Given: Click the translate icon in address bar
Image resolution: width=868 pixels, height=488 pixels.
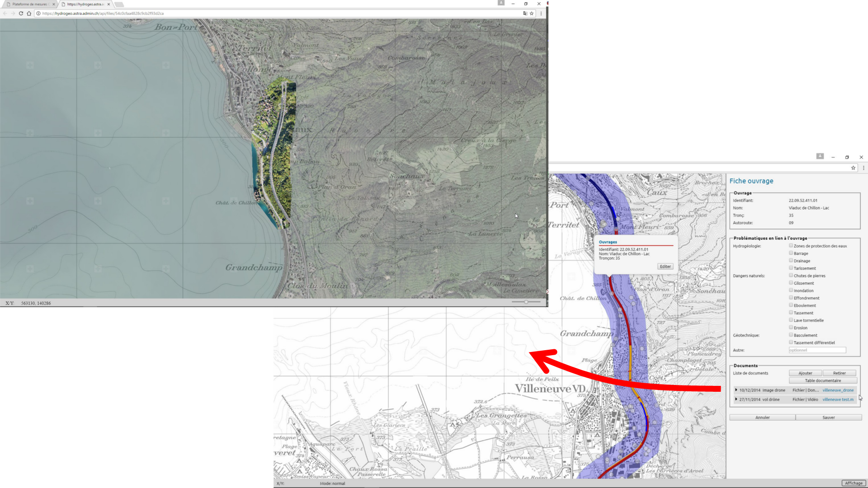Looking at the screenshot, I should [x=525, y=14].
